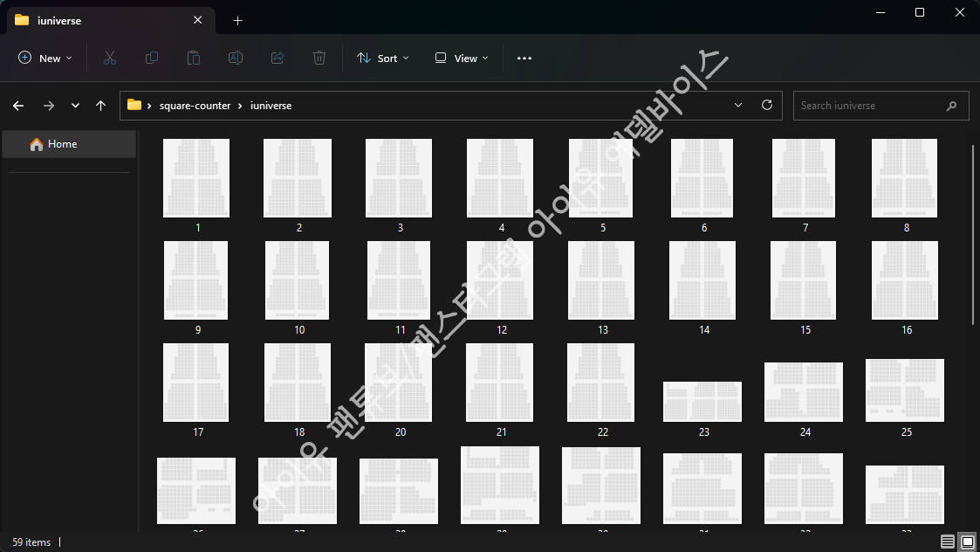The image size is (980, 552).
Task: Click the Delete trash icon
Action: click(x=319, y=59)
